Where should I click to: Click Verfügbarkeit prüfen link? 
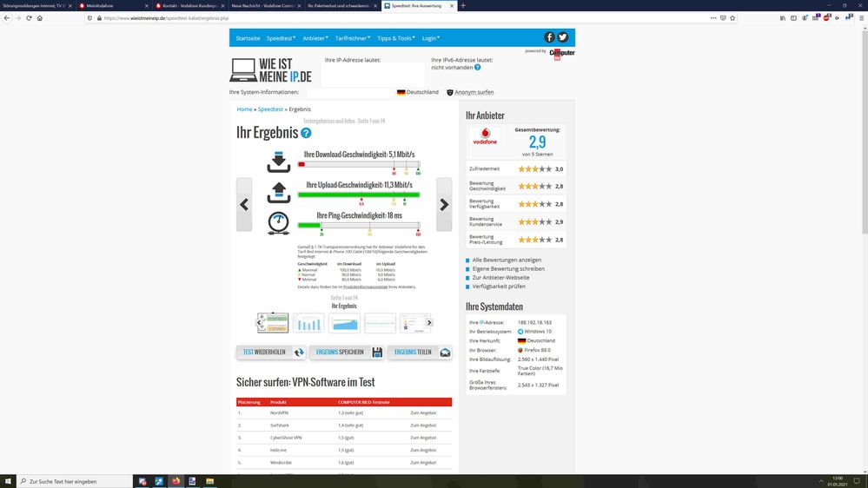coord(499,286)
